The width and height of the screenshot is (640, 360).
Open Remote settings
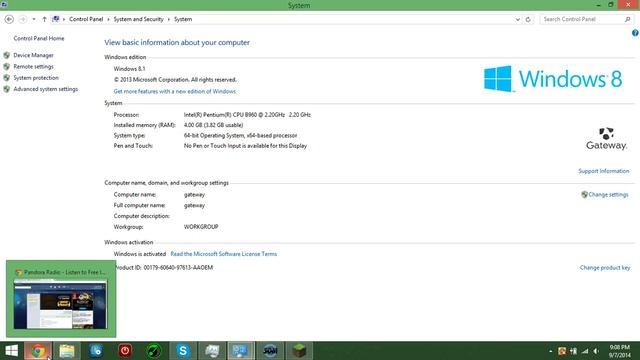click(33, 67)
